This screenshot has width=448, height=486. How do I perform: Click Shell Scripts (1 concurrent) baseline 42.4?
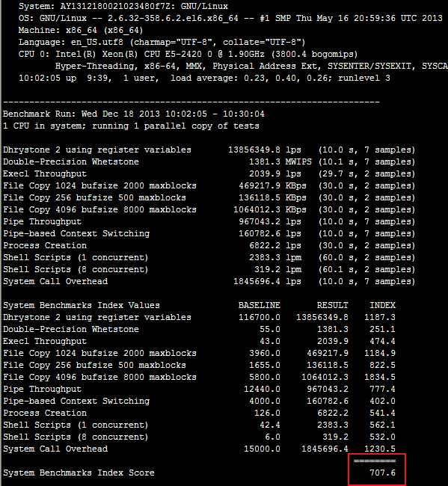point(270,425)
